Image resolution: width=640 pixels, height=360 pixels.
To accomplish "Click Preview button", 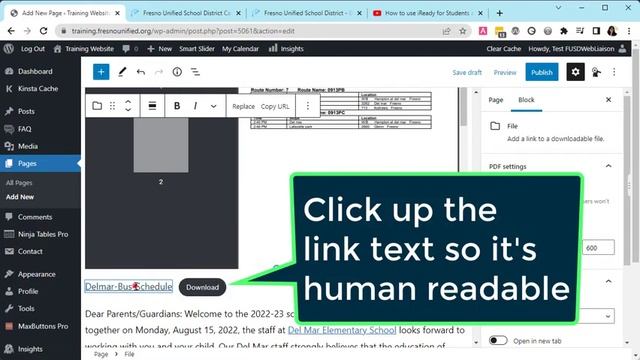I will click(505, 72).
